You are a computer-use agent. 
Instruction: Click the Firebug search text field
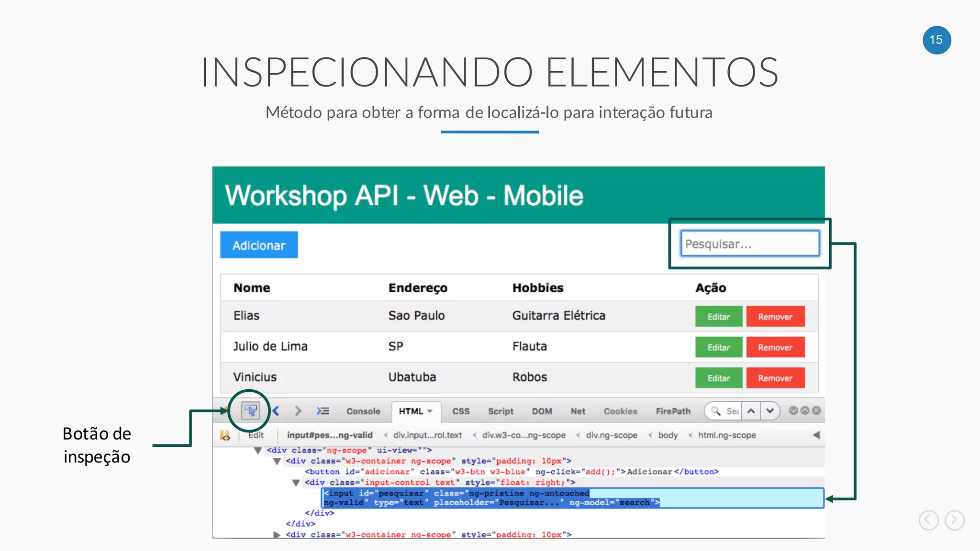pyautogui.click(x=732, y=411)
